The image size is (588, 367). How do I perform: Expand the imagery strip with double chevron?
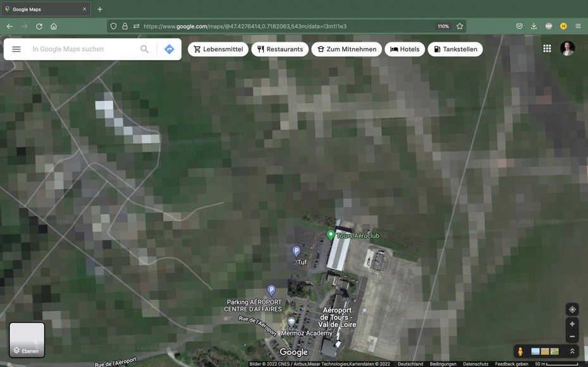click(572, 351)
